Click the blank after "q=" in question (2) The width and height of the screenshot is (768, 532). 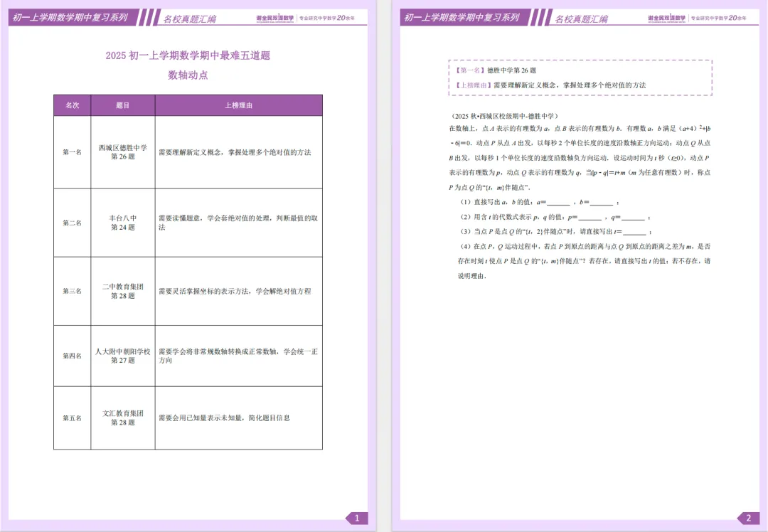point(633,218)
